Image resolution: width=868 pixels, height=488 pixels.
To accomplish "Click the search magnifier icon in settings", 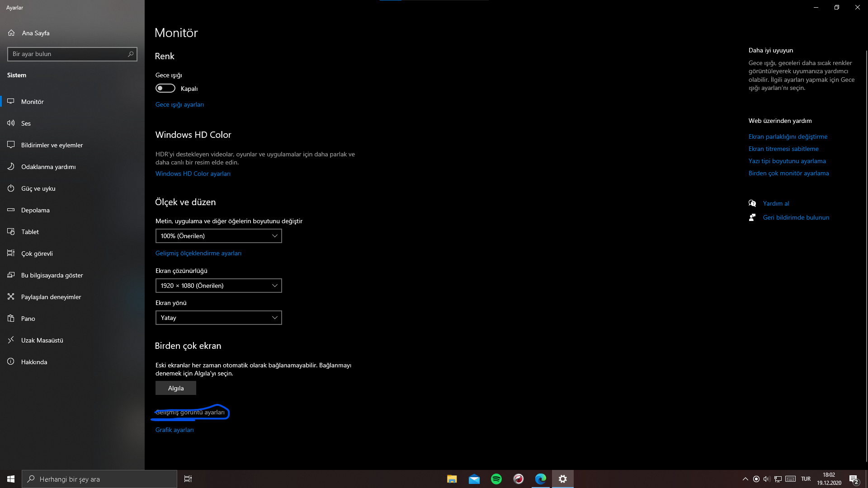I will pos(131,54).
